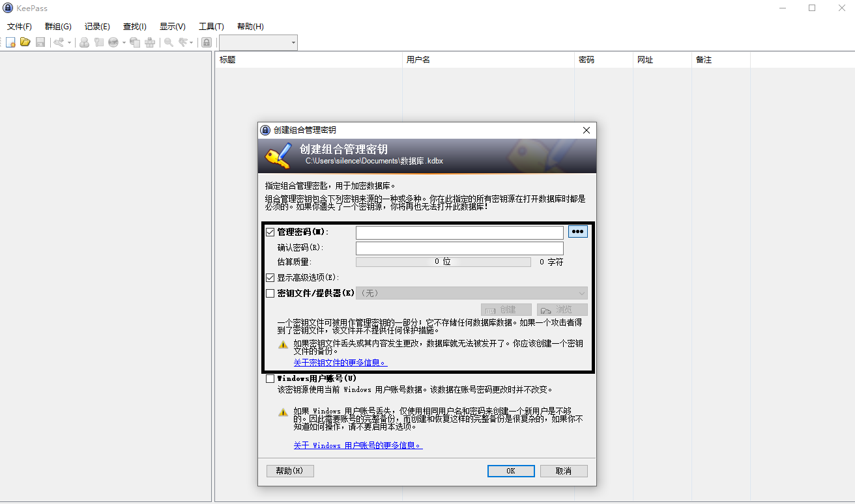855x504 pixels.
Task: Open the 查找(I) menu
Action: pyautogui.click(x=135, y=27)
